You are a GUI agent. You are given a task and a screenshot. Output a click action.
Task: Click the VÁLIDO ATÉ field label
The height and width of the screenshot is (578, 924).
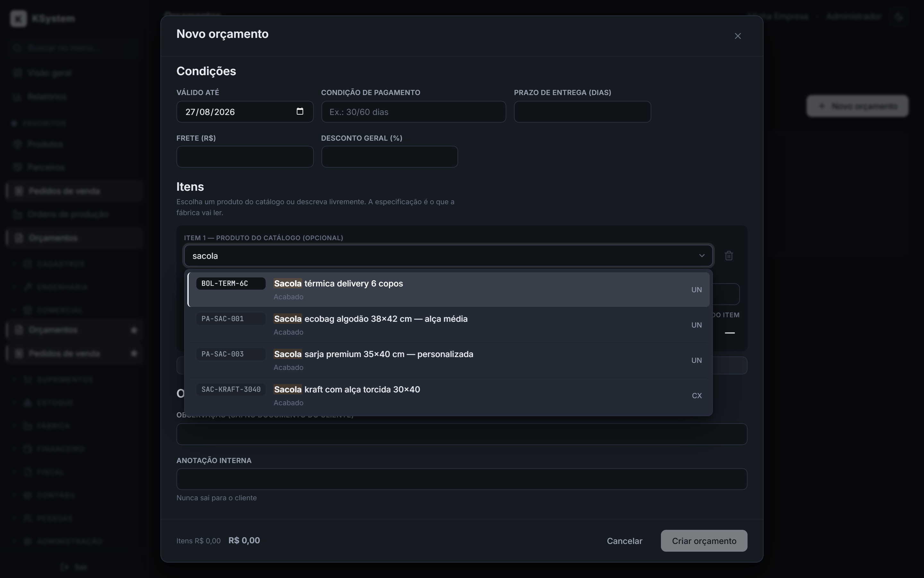[197, 92]
